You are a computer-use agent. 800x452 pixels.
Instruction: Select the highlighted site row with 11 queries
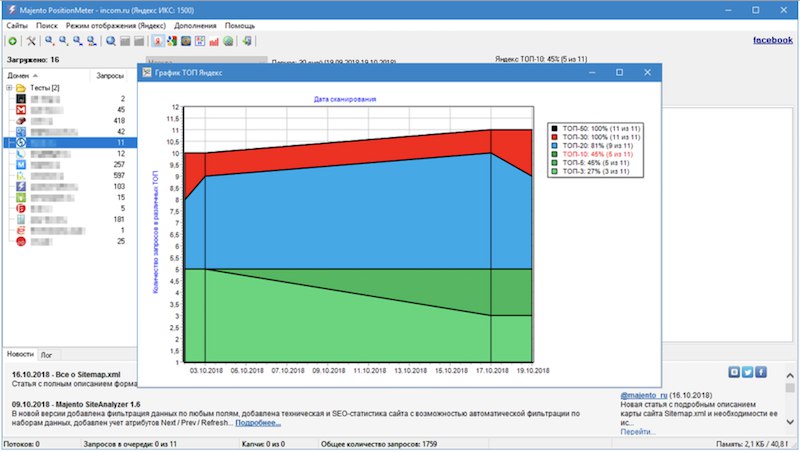[70, 143]
